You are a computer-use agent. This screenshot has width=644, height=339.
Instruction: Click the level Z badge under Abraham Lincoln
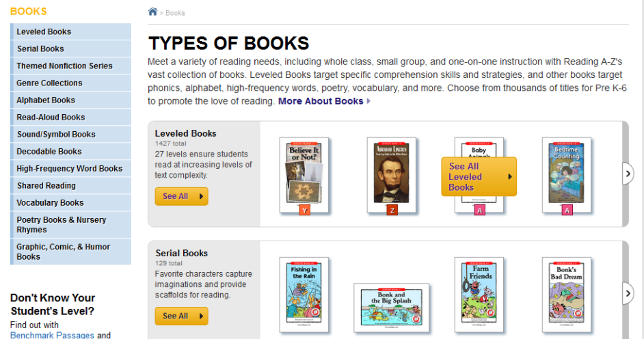coord(392,211)
